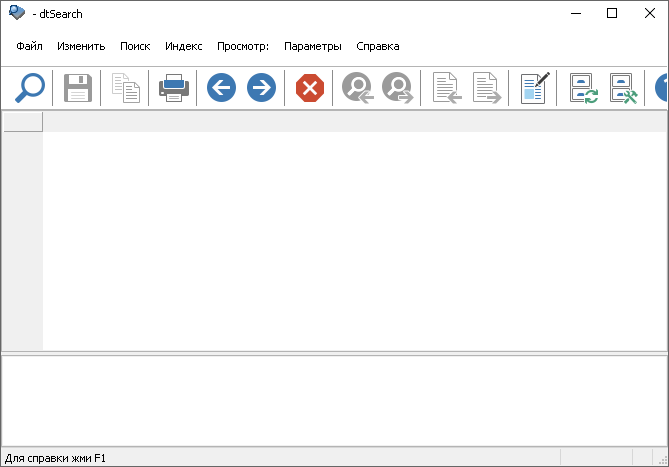Open previous document icon
Screen dimensions: 669x467
point(447,88)
